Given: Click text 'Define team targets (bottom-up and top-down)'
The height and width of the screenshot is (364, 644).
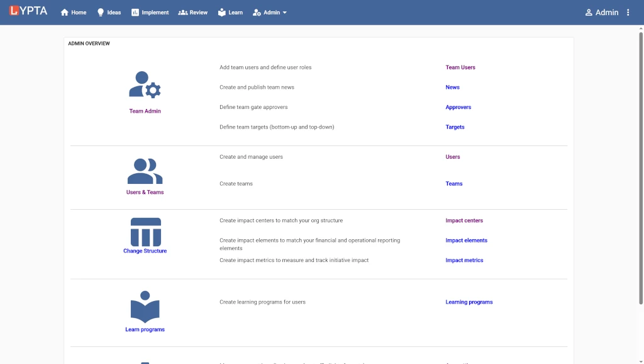Looking at the screenshot, I should coord(277,127).
